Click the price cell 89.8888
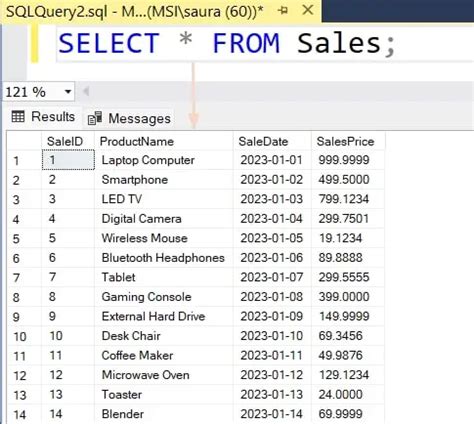The height and width of the screenshot is (424, 474). pos(348,258)
